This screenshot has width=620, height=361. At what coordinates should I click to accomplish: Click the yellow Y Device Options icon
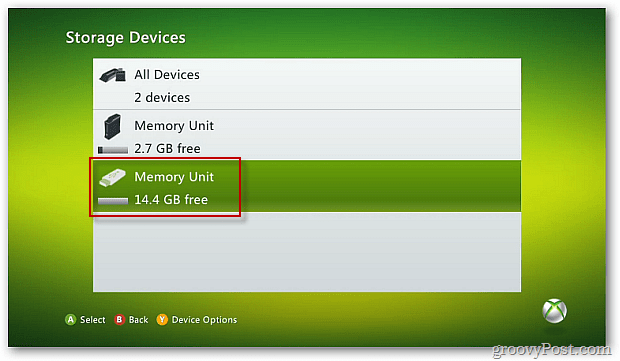pos(162,319)
